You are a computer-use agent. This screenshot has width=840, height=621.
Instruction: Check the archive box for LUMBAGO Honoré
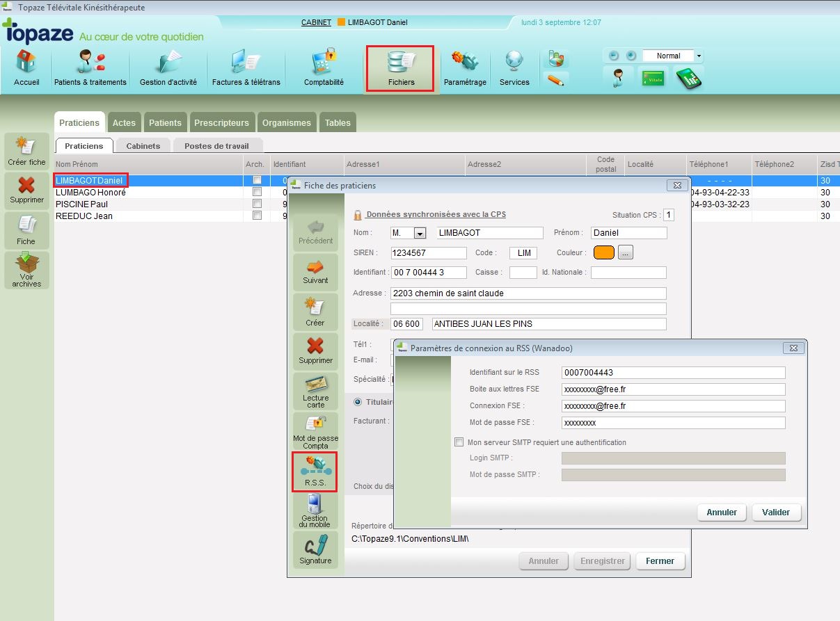coord(257,192)
